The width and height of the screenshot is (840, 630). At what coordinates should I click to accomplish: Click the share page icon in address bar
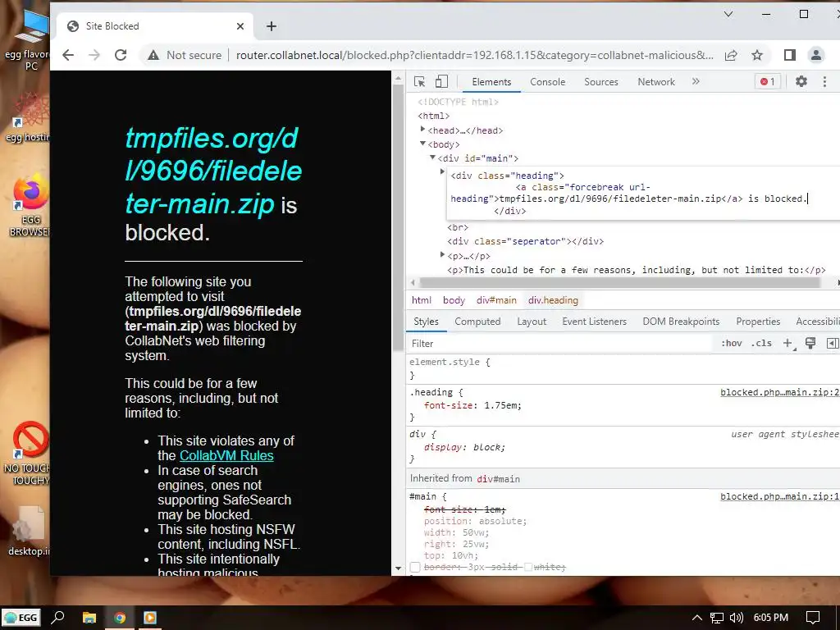[x=731, y=55]
